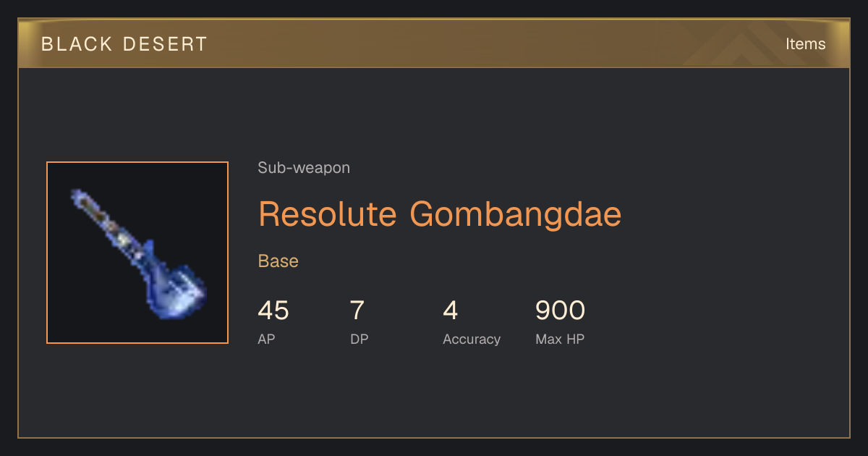Click the Sub-weapon category label
Screen dimensions: 868x456
pos(304,168)
